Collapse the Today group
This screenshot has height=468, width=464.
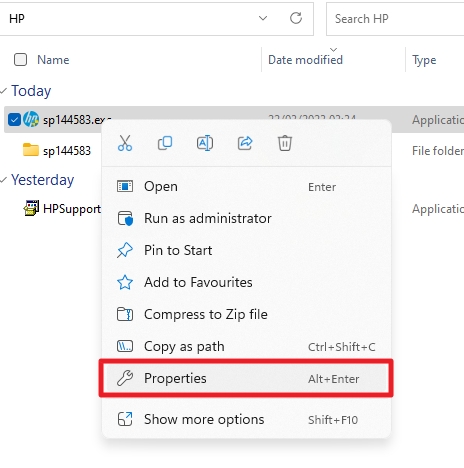pyautogui.click(x=4, y=91)
